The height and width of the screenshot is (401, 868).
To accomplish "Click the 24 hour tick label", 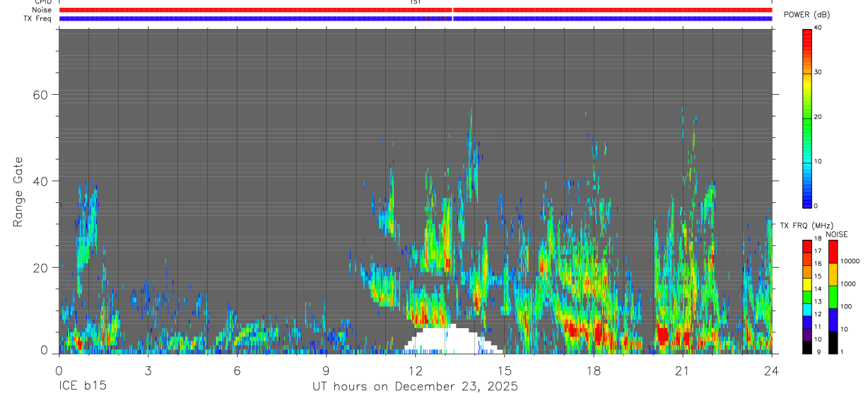I will point(772,370).
